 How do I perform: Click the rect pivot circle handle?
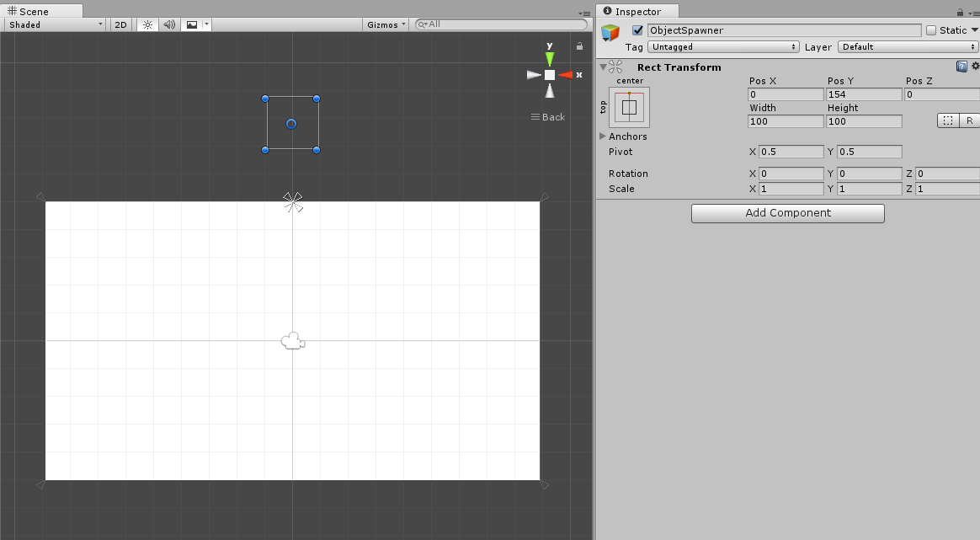point(291,124)
